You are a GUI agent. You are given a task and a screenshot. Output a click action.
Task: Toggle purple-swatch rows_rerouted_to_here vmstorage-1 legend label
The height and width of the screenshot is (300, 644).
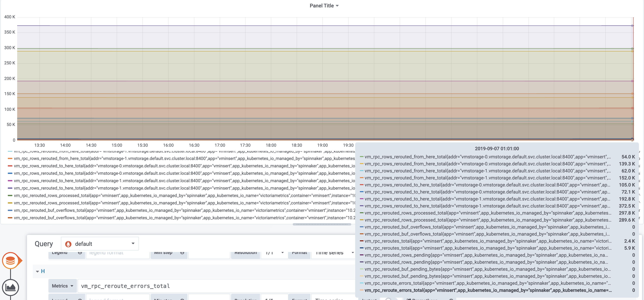point(184,188)
